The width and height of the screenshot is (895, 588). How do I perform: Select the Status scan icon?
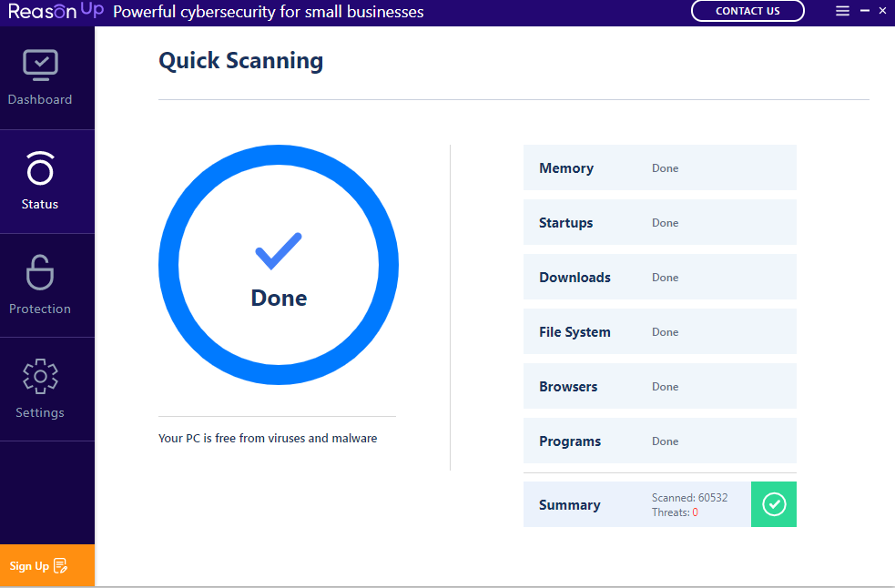(40, 168)
